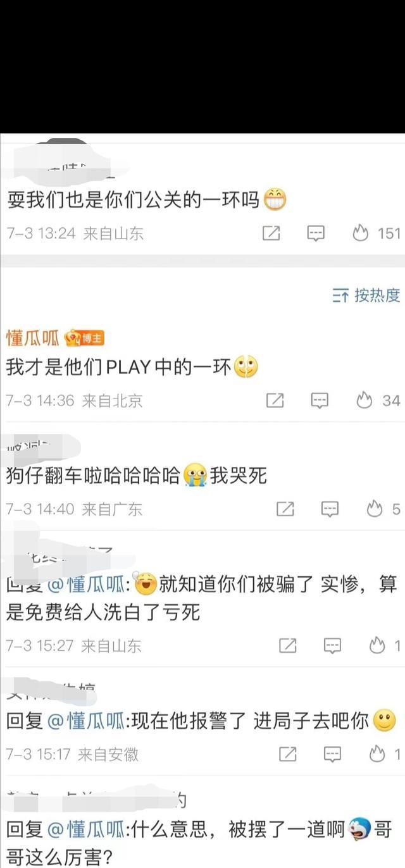
Task: Share the comment with 151 likes
Action: pos(271,233)
